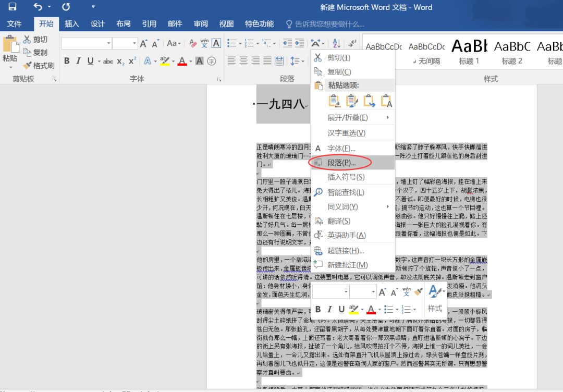Click red font color A in mini toolbar
Screen dimensions: 563x392
coord(371,309)
